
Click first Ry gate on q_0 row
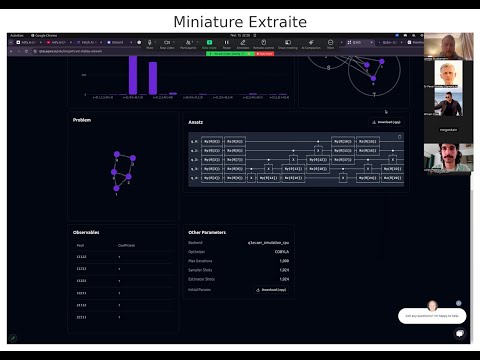coord(212,142)
